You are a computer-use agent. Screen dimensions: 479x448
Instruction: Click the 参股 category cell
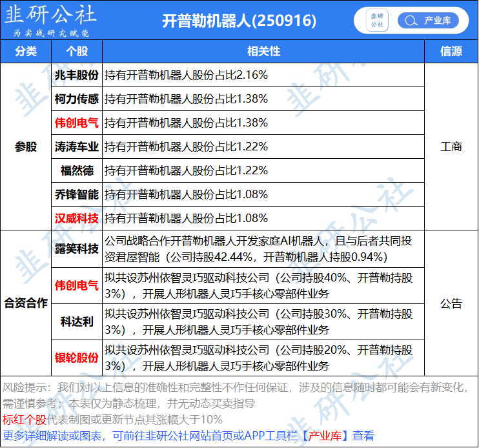pyautogui.click(x=26, y=147)
